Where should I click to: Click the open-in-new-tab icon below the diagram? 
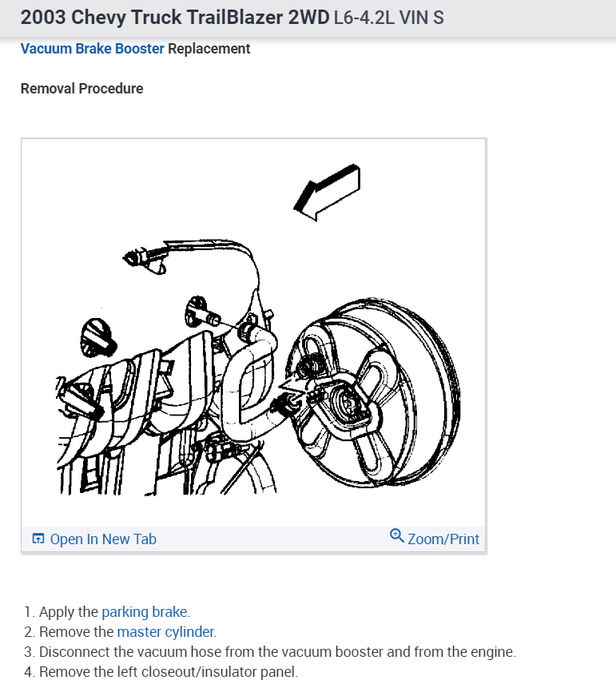(x=38, y=539)
